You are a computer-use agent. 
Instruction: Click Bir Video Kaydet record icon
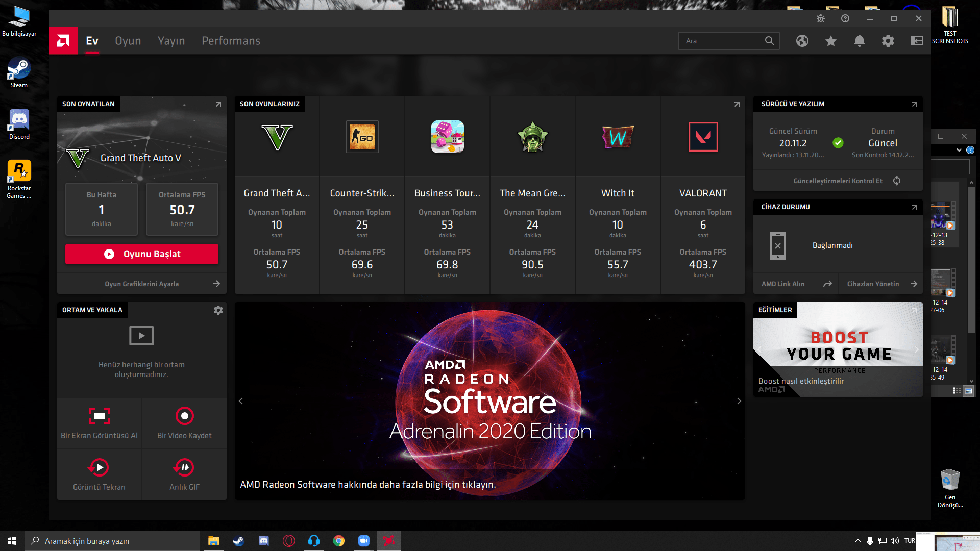[184, 416]
